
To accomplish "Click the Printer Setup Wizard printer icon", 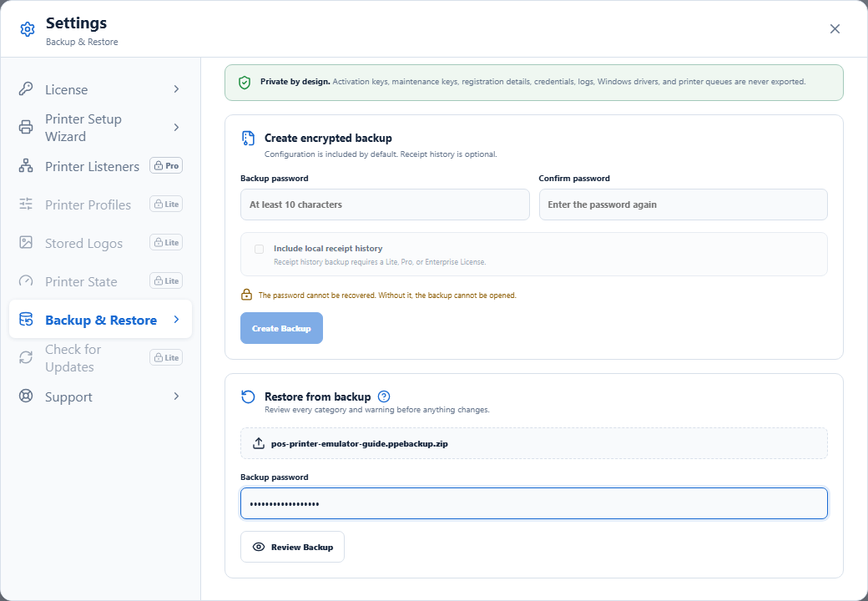I will pyautogui.click(x=26, y=127).
